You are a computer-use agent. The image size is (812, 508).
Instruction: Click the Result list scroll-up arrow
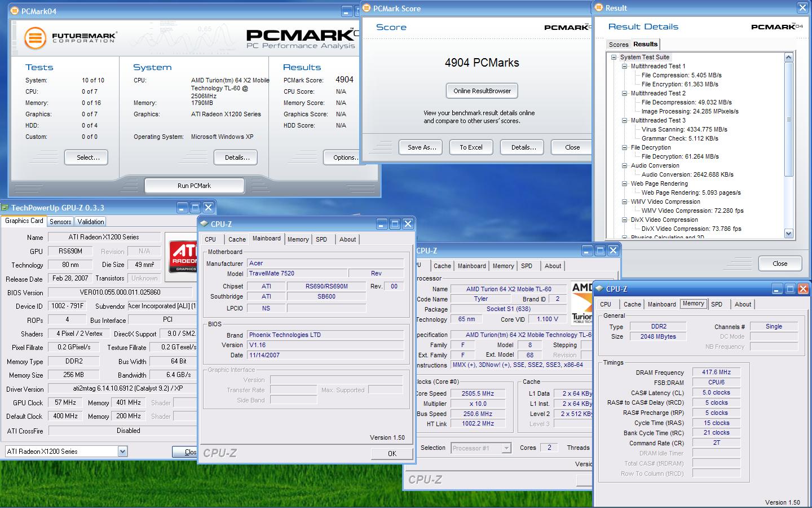(788, 57)
